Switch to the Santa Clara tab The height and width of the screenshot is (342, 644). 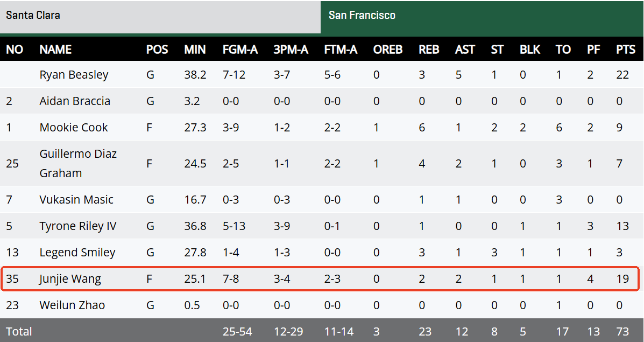coord(160,17)
